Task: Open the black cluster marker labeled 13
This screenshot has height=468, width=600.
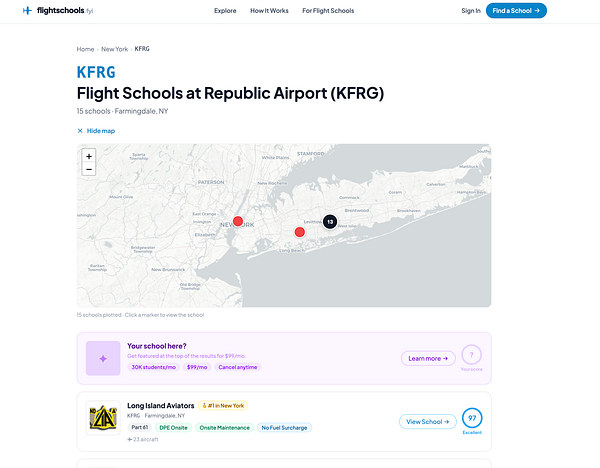Action: point(330,222)
